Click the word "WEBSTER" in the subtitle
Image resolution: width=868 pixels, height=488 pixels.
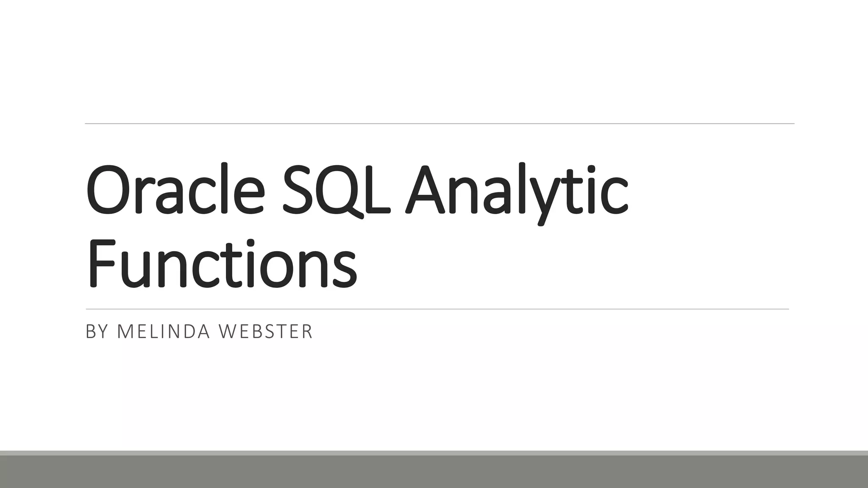pos(265,332)
